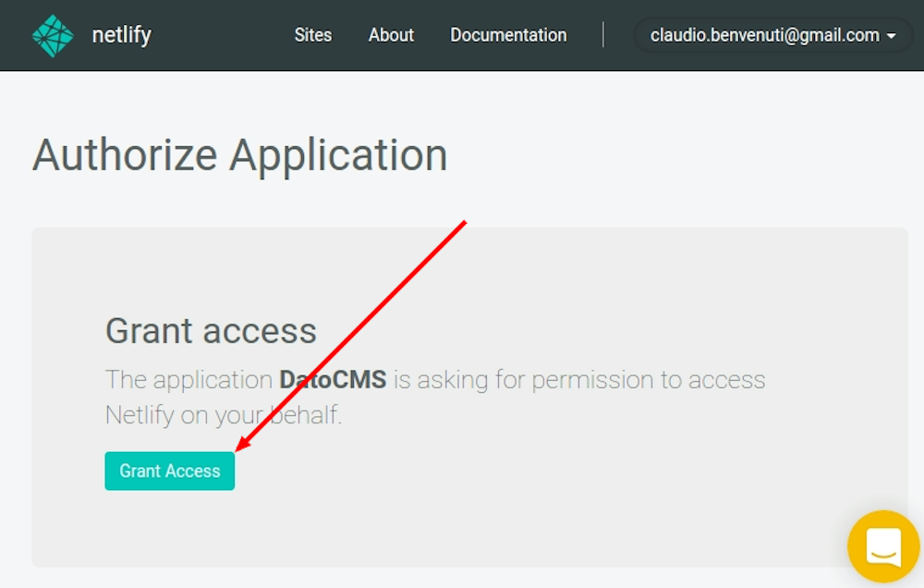Image resolution: width=924 pixels, height=588 pixels.
Task: Click the Netlify diamond logo icon
Action: (53, 35)
